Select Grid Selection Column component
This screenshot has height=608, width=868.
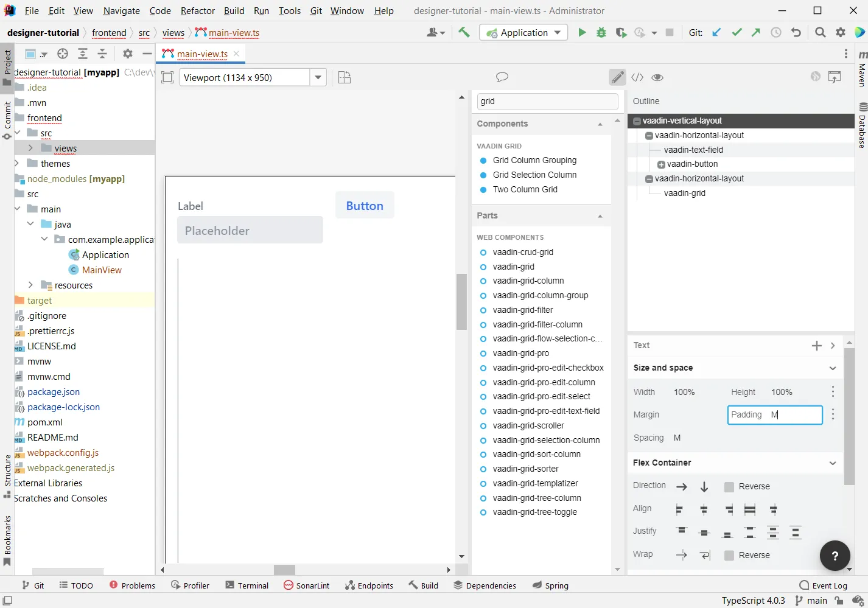534,175
